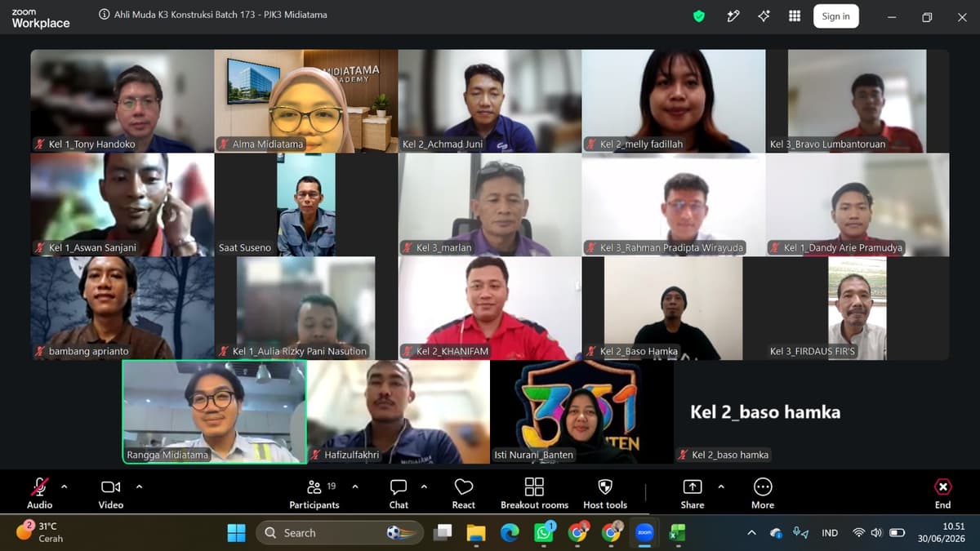Expand the arrow next to Participants
980x551 pixels.
click(355, 487)
